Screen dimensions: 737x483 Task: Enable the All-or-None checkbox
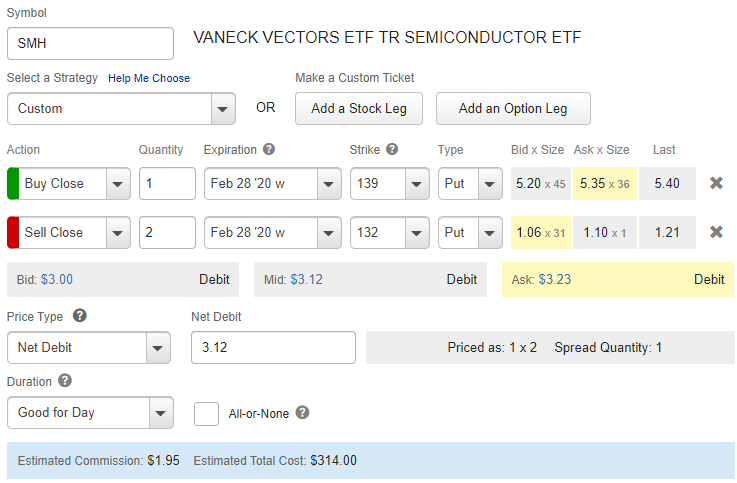pos(207,413)
